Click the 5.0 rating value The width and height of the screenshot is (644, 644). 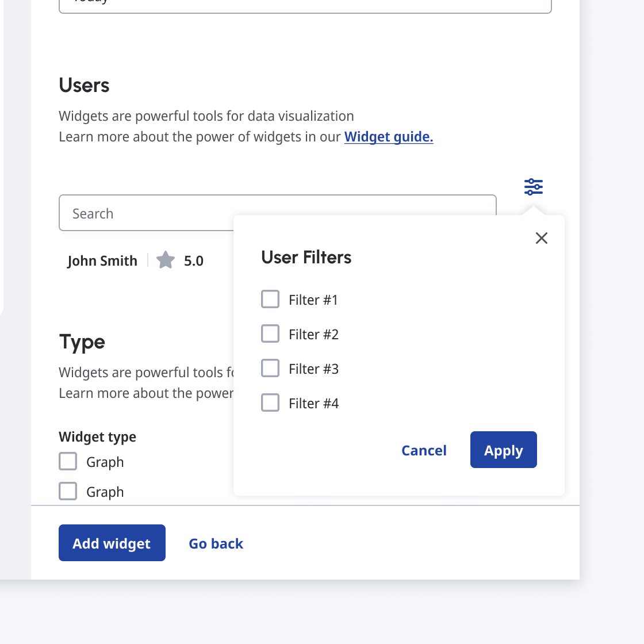pos(194,261)
